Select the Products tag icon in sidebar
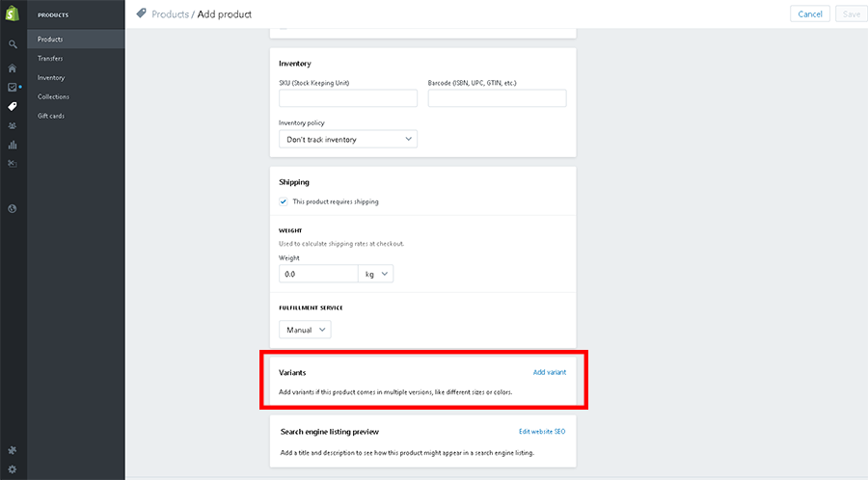 (x=13, y=107)
